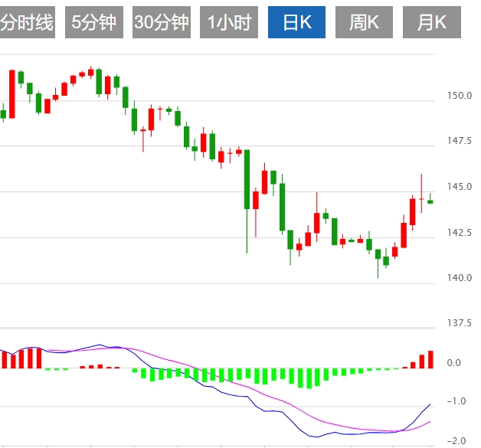Click the tall red candlestick at far left
Screen dimensions: 481x448
tap(12, 93)
